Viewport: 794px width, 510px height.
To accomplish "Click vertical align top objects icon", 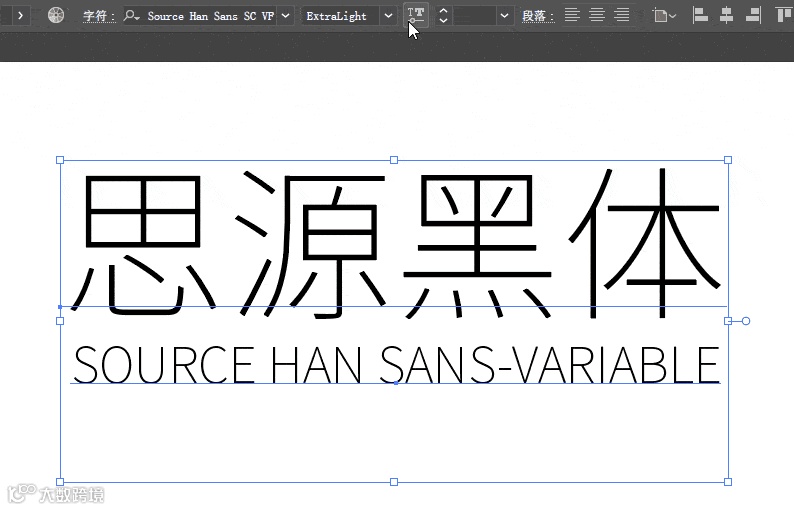I will click(784, 15).
